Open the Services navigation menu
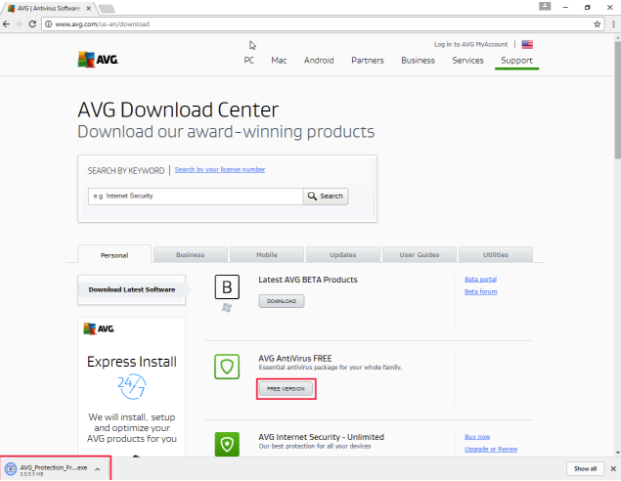The height and width of the screenshot is (481, 621). 468,61
